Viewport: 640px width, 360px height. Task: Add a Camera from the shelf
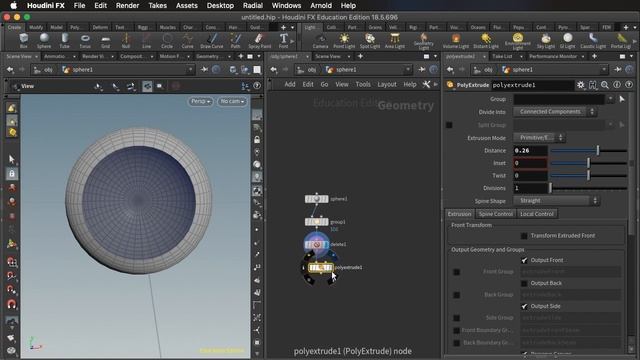(320, 40)
